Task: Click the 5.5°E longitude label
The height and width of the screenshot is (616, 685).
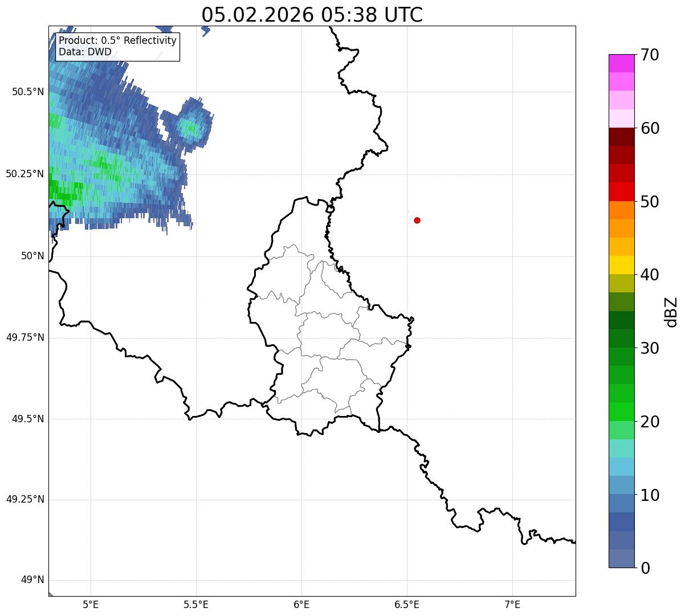Action: pyautogui.click(x=196, y=605)
